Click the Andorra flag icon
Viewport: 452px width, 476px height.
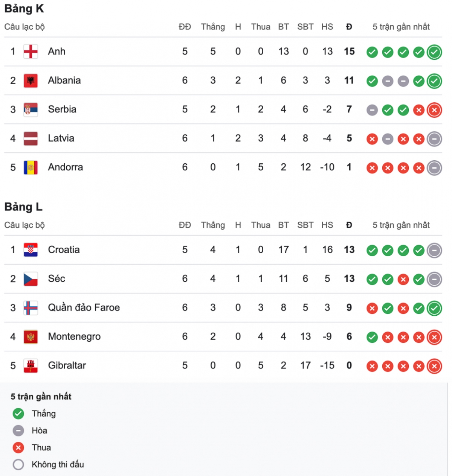coord(31,167)
